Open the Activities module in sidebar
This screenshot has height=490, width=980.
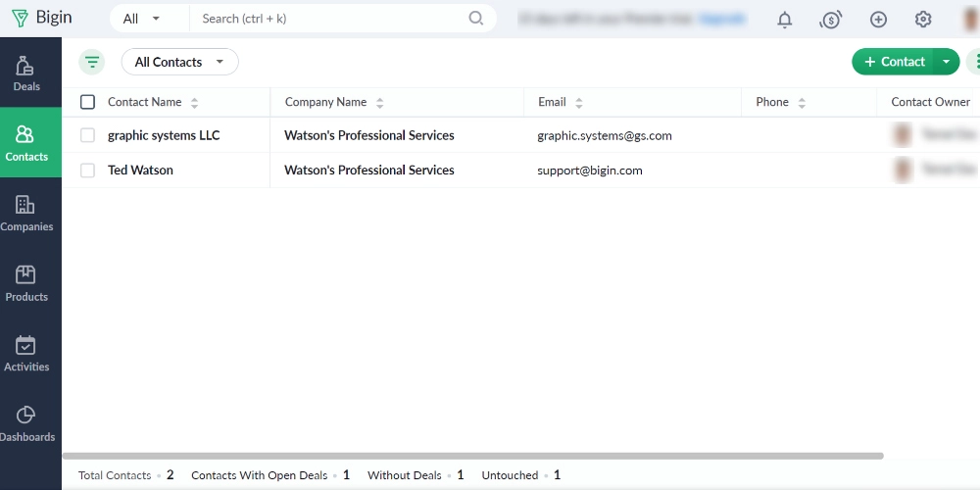coord(26,353)
